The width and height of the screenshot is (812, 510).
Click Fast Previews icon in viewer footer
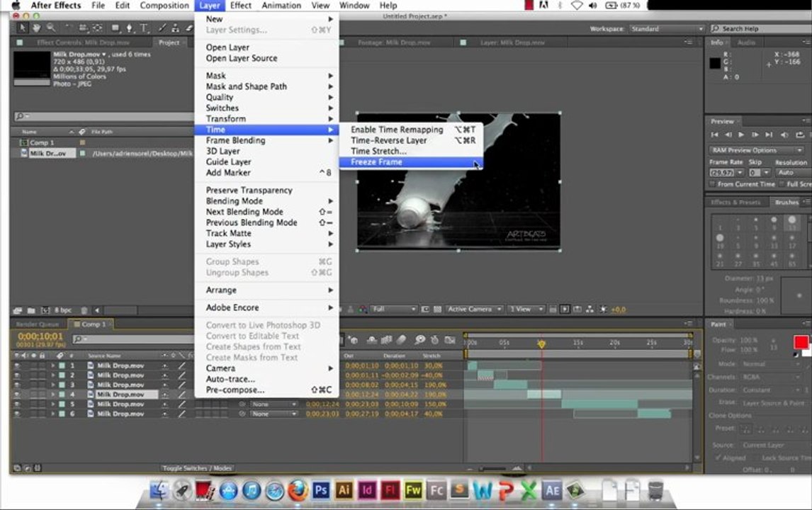(x=565, y=309)
